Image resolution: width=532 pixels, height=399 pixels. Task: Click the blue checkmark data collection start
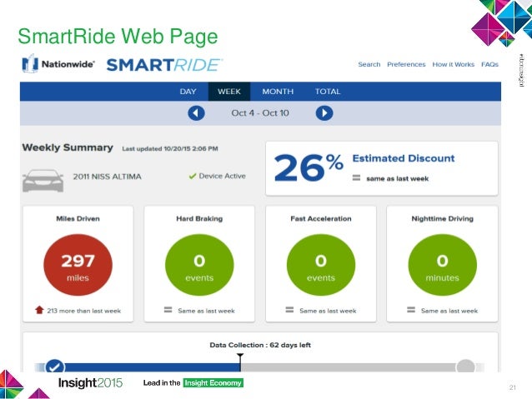(x=55, y=367)
